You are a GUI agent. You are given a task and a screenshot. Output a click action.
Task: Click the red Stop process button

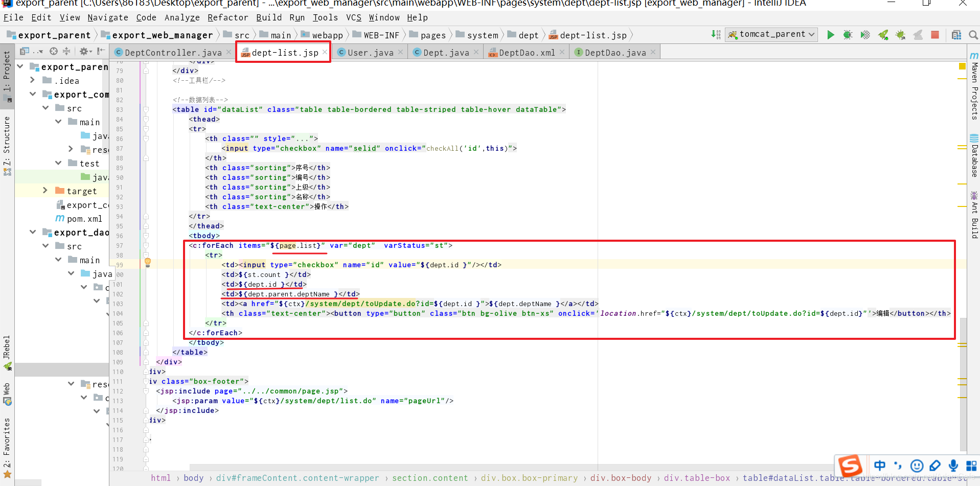[x=935, y=35]
